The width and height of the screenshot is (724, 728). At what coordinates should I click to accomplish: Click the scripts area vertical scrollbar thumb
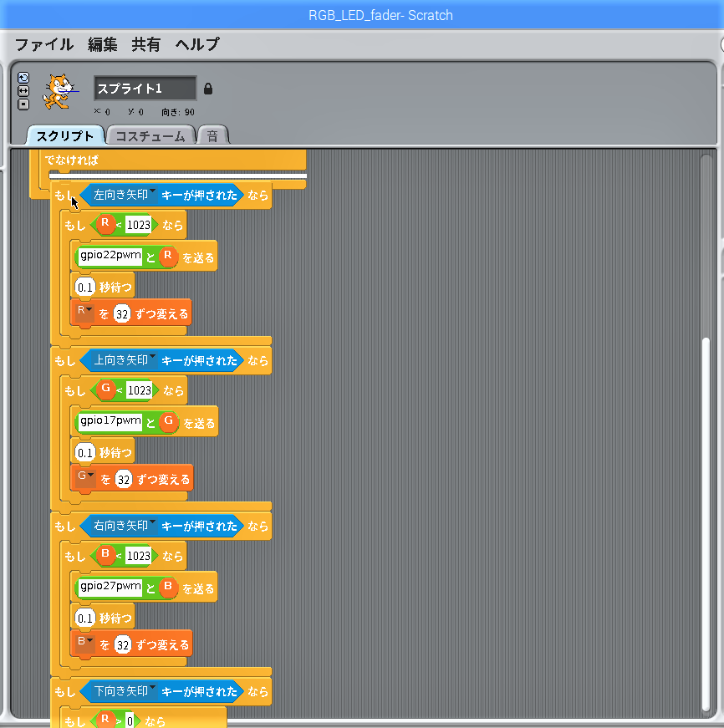(x=706, y=524)
